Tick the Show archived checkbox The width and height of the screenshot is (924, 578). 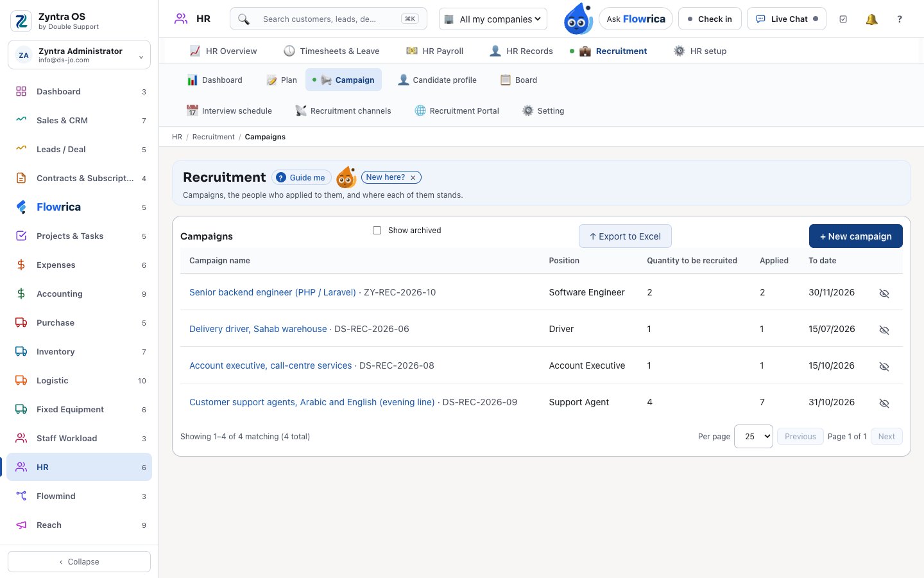[x=377, y=231]
